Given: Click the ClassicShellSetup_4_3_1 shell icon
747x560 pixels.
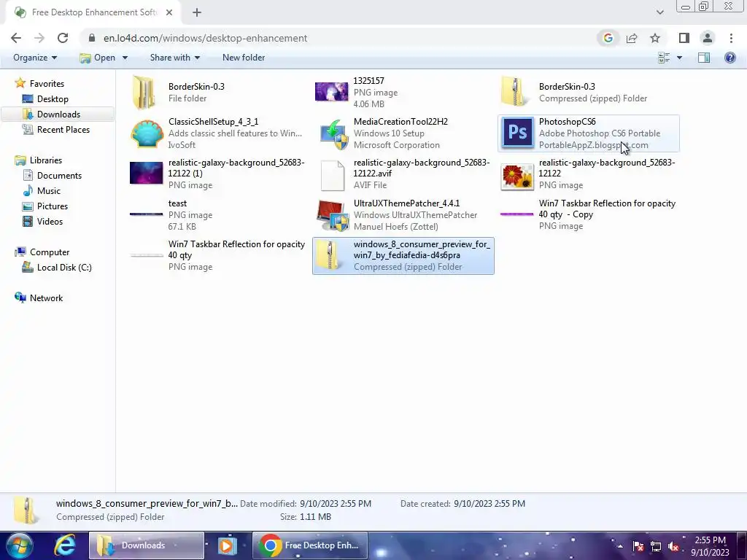Looking at the screenshot, I should [x=147, y=134].
